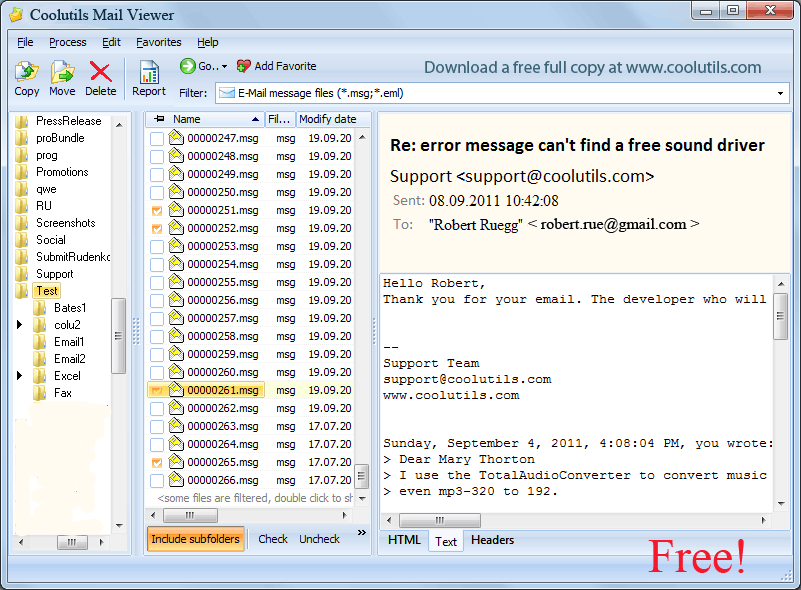
Task: Uncheck the box for 00000251.msg
Action: tap(157, 210)
